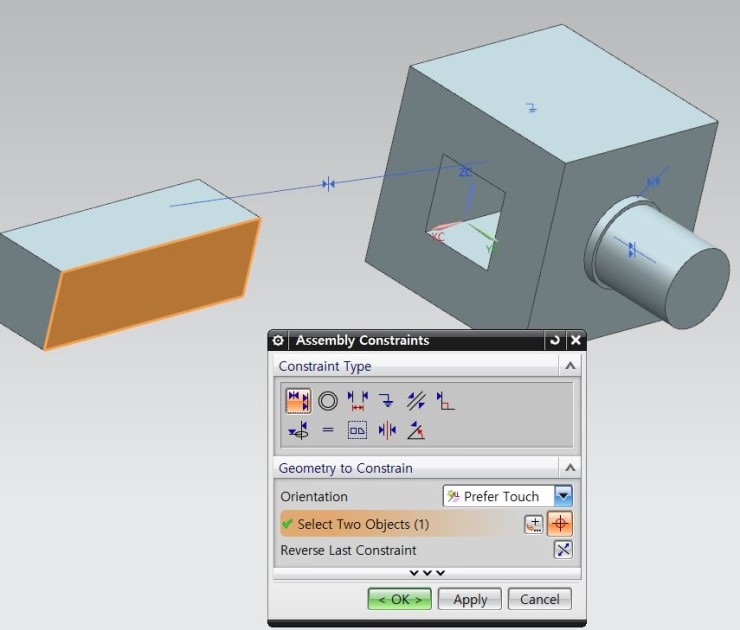Select the Bond constraint icon
The height and width of the screenshot is (630, 740).
[357, 431]
